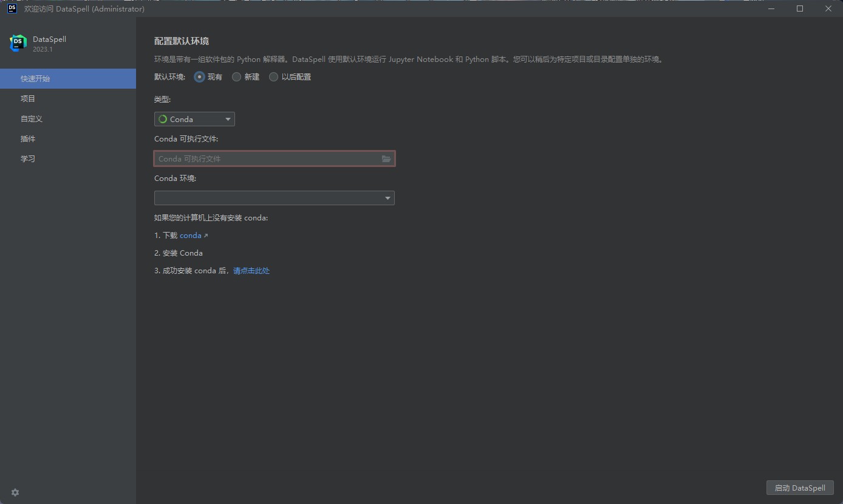
Task: Open the Conda type dropdown arrow
Action: [x=228, y=119]
